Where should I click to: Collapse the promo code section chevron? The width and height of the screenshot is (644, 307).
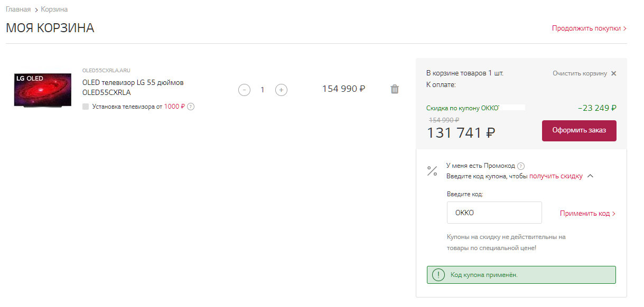tap(591, 176)
